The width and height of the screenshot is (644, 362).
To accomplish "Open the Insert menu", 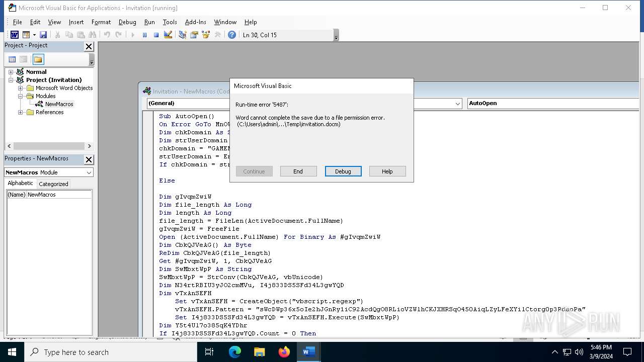I will pos(76,22).
